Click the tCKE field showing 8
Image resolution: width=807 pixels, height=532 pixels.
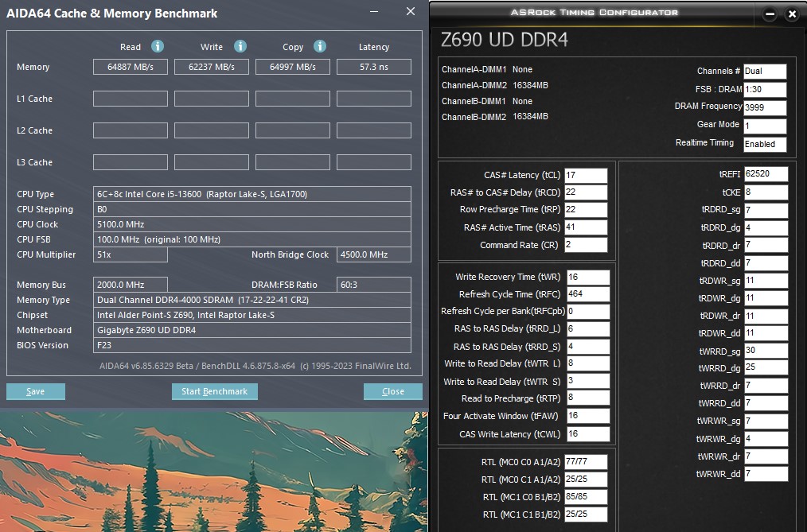pyautogui.click(x=766, y=192)
